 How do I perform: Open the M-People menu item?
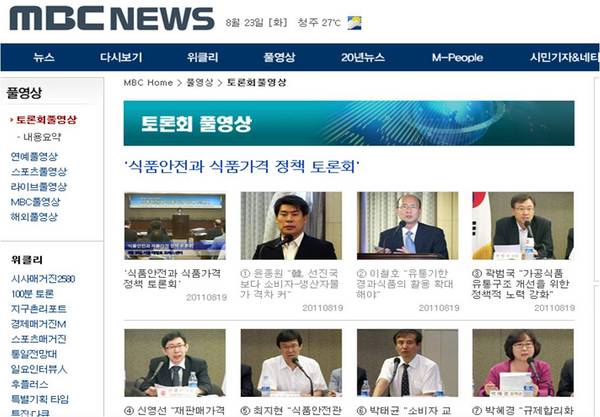tap(457, 57)
